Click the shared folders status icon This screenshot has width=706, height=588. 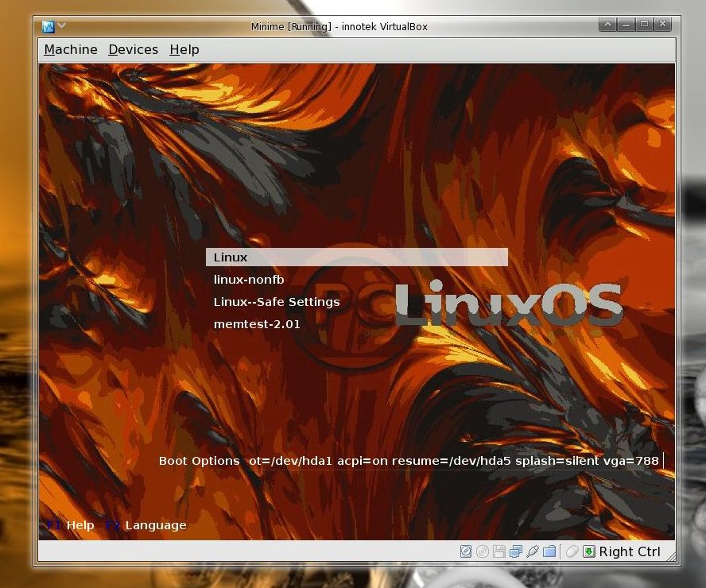[x=549, y=551]
